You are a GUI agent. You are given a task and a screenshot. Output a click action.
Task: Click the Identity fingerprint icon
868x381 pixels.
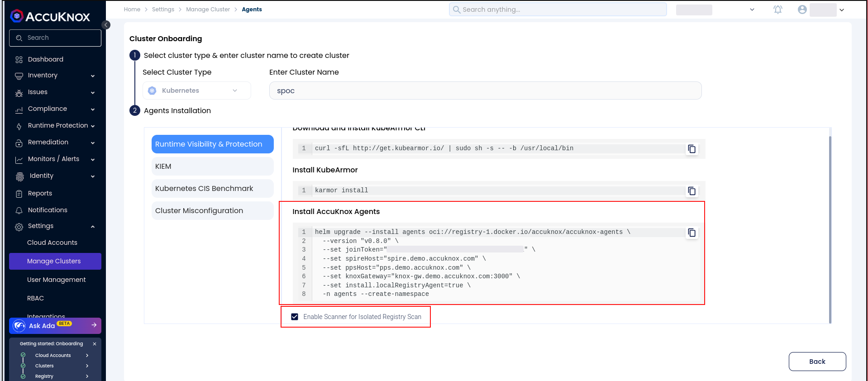20,176
